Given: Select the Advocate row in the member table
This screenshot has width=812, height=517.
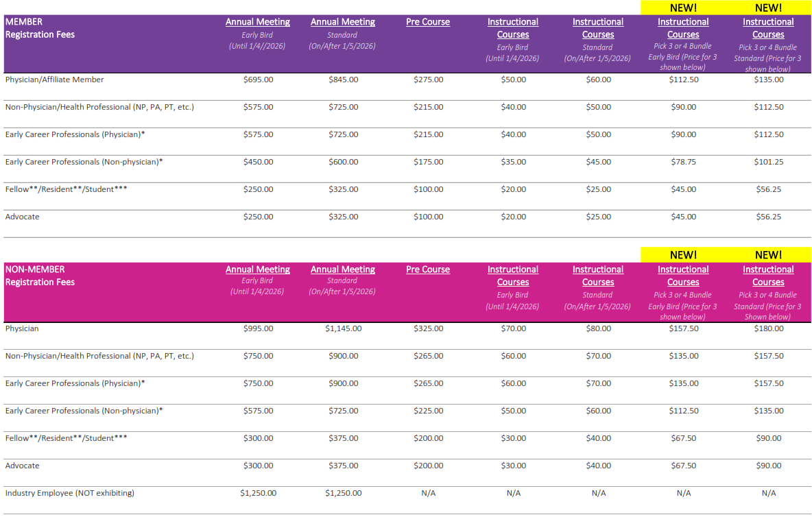Looking at the screenshot, I should point(23,217).
